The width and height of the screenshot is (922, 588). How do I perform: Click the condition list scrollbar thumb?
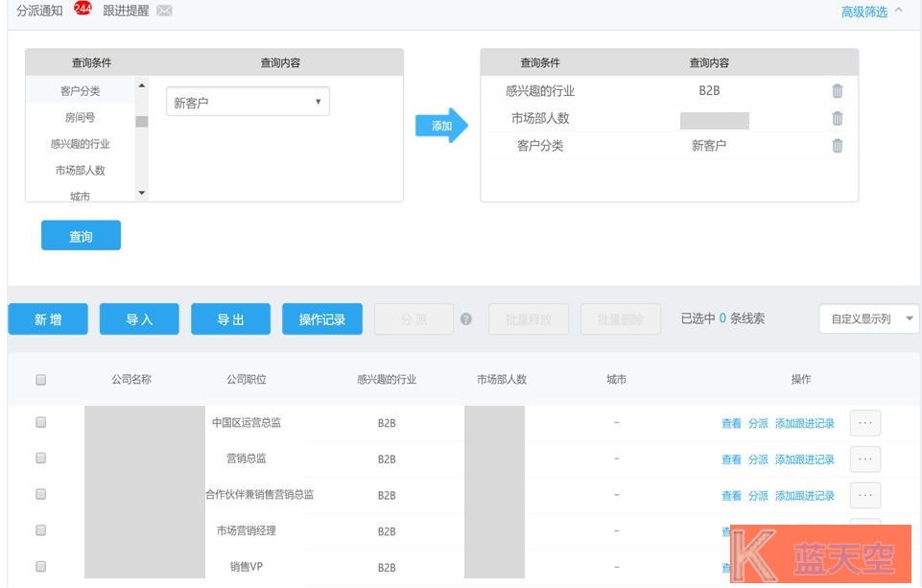tap(141, 121)
